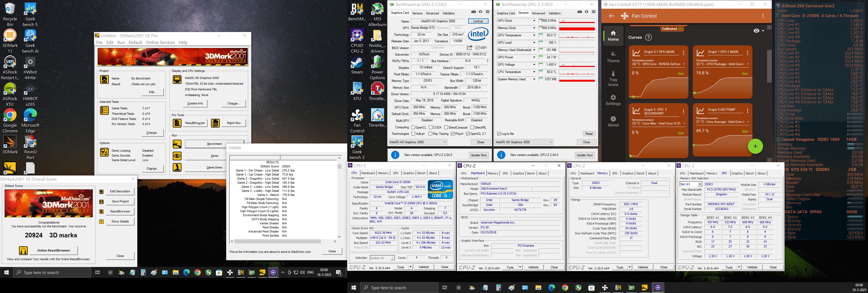This screenshot has height=293, width=868.
Task: Switch to Bench tab in CPU-Z SPD window
Action: tap(750, 173)
